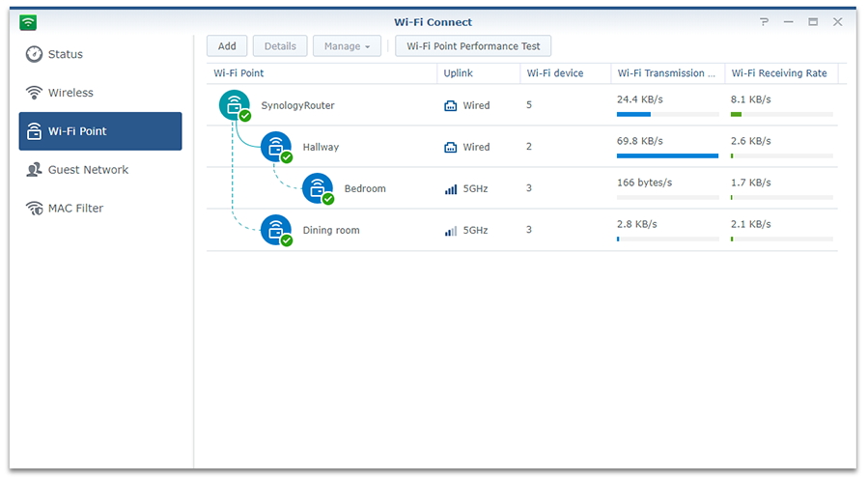Click the help question mark icon

[x=764, y=22]
